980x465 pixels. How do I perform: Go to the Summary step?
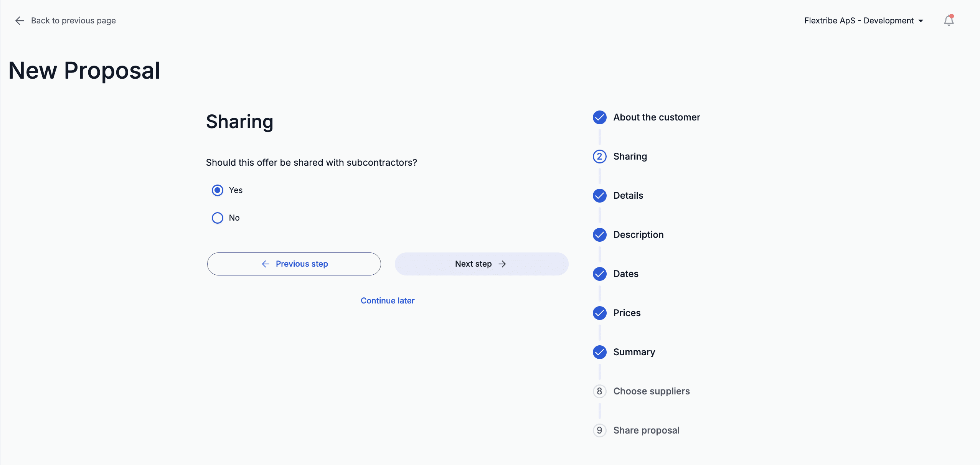(634, 352)
